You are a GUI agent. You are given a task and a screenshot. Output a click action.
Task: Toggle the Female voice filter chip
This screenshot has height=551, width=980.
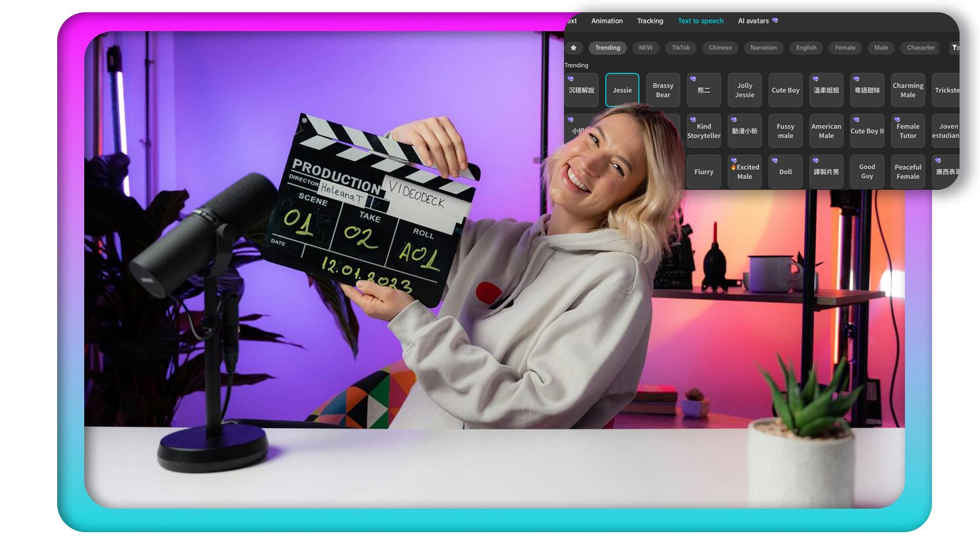pyautogui.click(x=845, y=47)
